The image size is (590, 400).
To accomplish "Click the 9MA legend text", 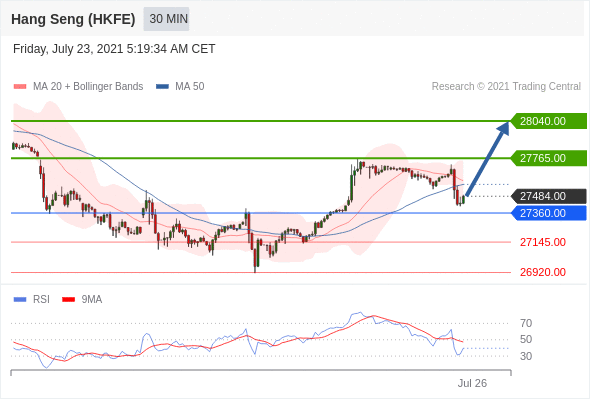I will [x=92, y=300].
